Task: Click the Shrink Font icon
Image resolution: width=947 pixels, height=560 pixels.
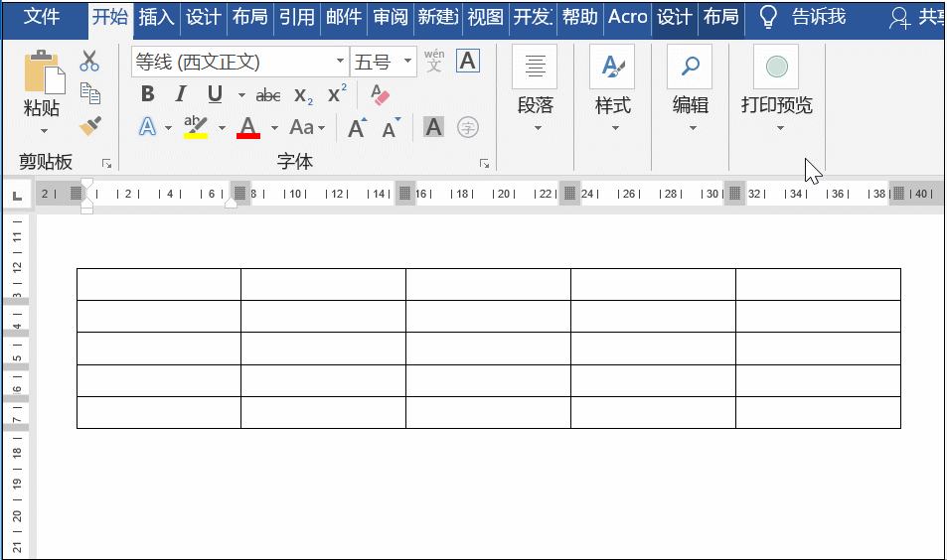Action: coord(392,127)
